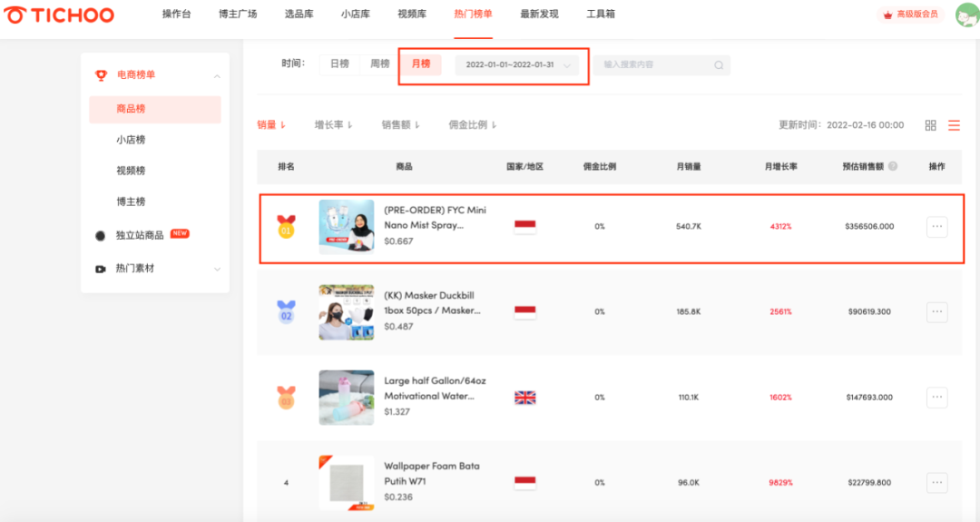Click the search magnifier icon

pyautogui.click(x=719, y=65)
